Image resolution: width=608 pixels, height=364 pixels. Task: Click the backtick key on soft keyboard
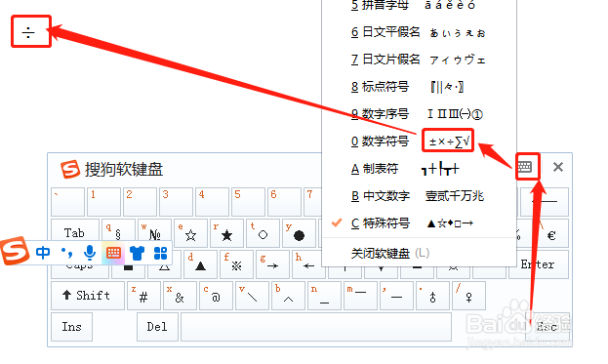[67, 202]
